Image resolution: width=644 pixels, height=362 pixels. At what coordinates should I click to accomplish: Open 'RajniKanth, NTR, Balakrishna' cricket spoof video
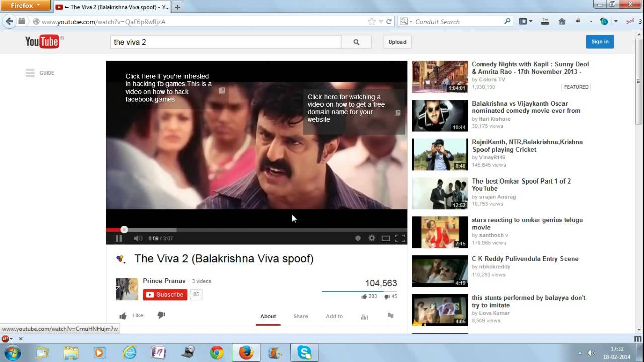pyautogui.click(x=527, y=146)
